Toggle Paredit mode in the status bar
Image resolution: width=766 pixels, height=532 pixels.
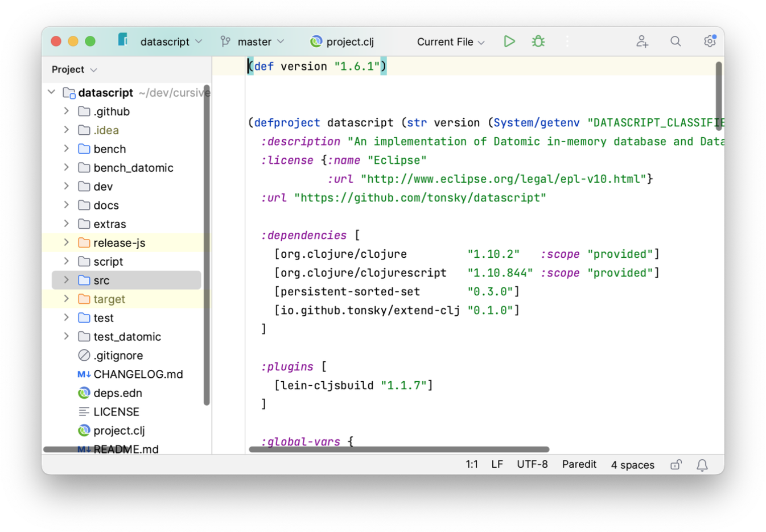click(579, 464)
